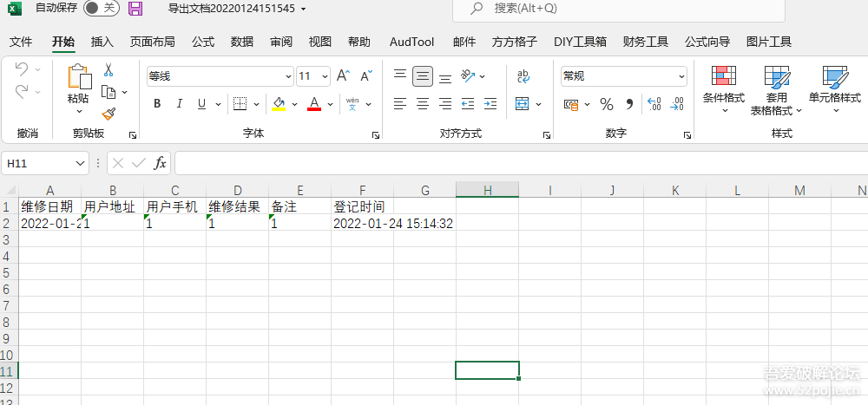Click the search box 搜索
Image resolution: width=868 pixels, height=405 pixels.
coord(618,9)
